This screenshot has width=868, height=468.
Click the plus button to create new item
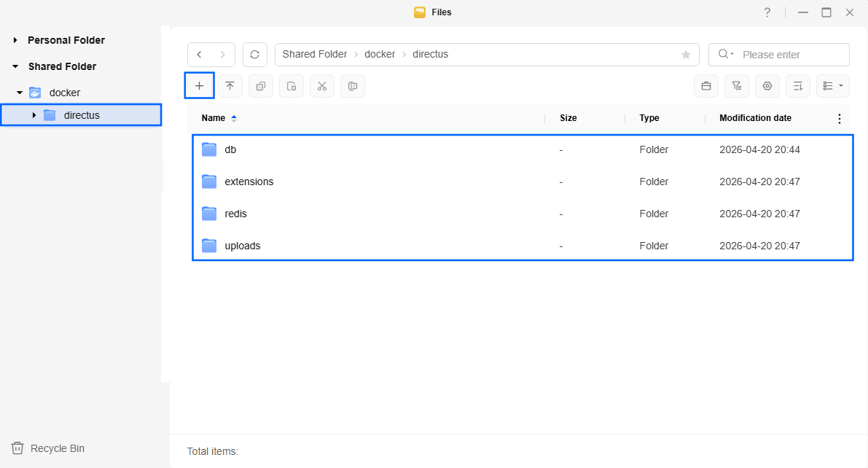coord(199,86)
